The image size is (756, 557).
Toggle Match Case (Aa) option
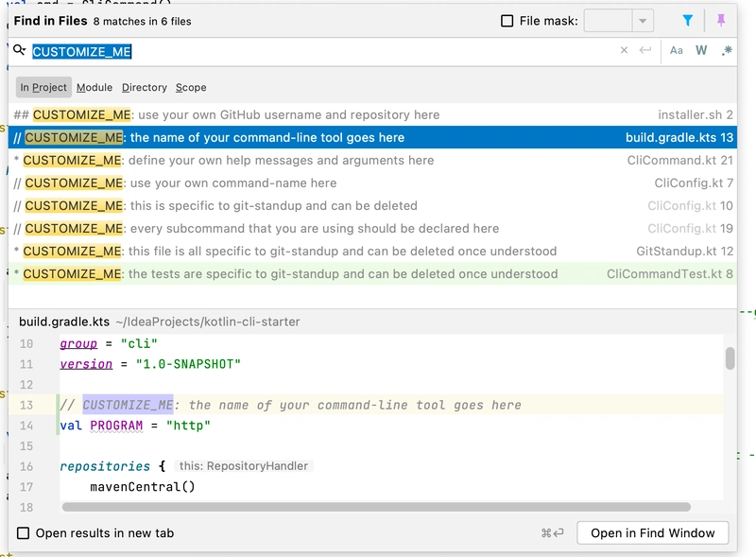[677, 51]
